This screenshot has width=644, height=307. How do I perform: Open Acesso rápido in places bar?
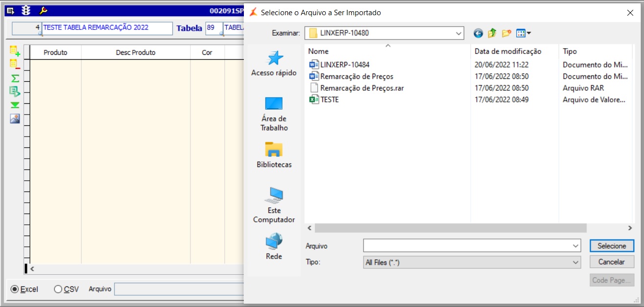point(274,64)
